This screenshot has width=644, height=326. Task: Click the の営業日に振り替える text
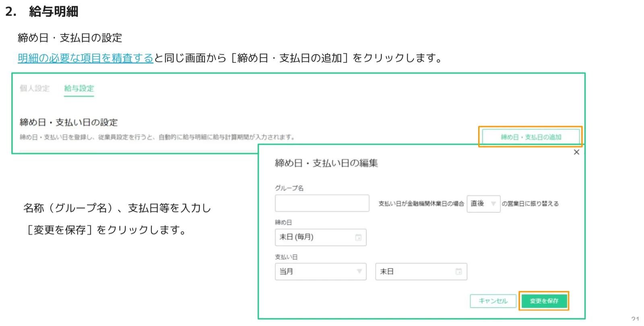click(x=530, y=203)
